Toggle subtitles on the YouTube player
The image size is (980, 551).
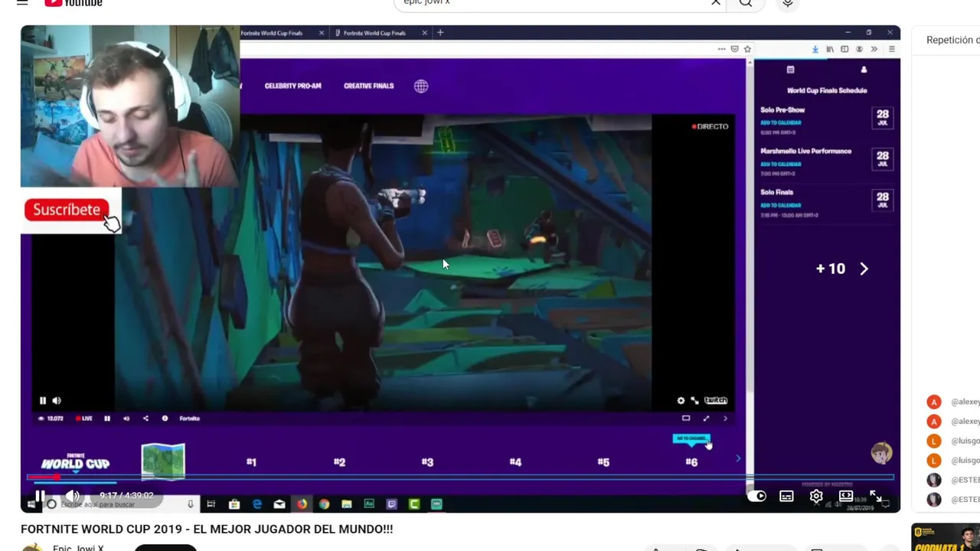coord(786,496)
